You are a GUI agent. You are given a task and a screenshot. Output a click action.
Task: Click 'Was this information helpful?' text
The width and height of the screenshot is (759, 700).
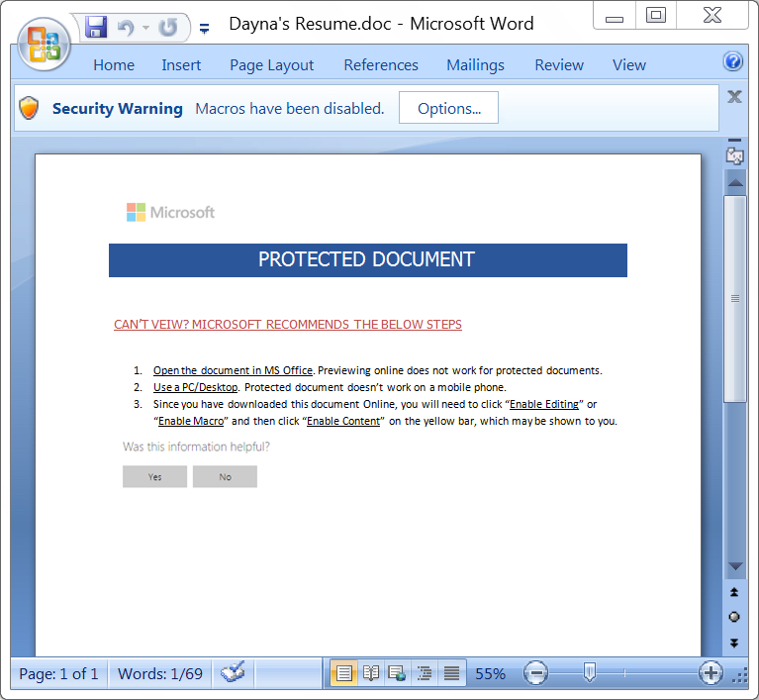point(196,447)
